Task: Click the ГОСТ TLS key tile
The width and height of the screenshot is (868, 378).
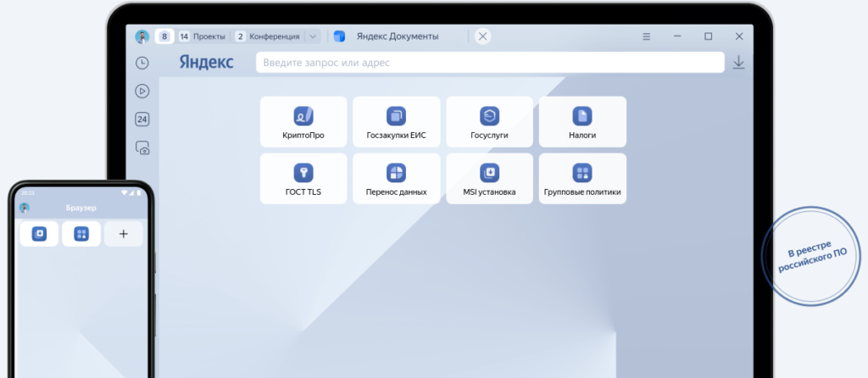Action: pyautogui.click(x=303, y=179)
